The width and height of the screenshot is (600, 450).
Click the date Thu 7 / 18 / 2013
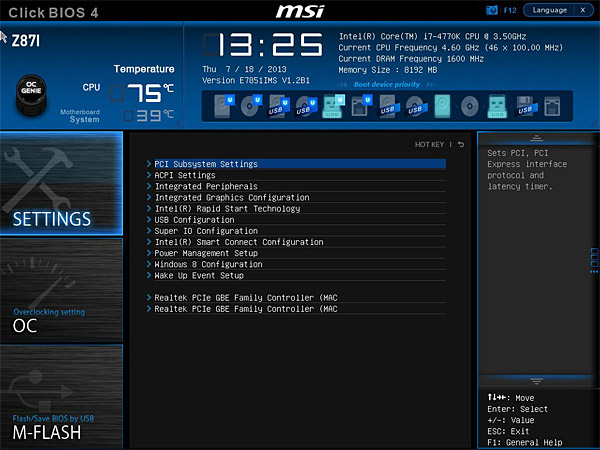pos(244,69)
